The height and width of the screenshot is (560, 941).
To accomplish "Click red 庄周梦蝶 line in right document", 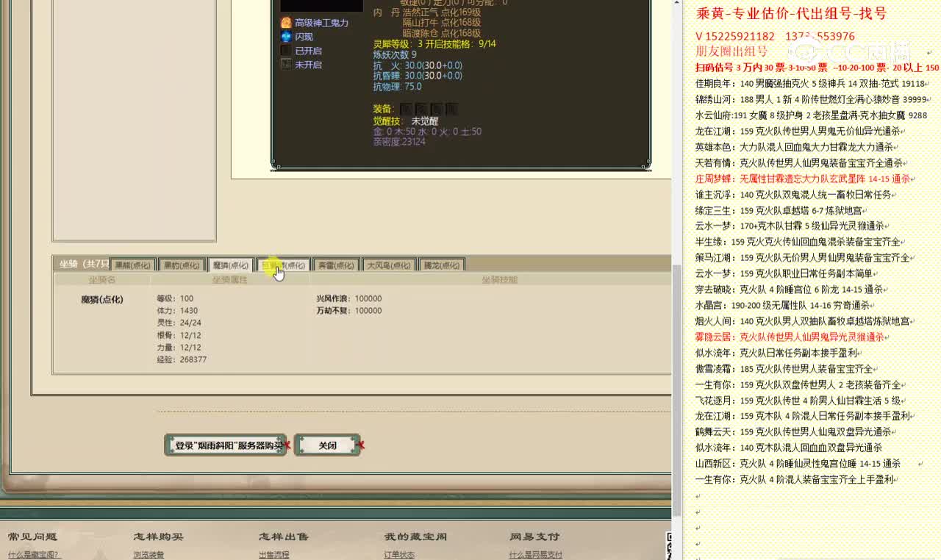I will (805, 179).
